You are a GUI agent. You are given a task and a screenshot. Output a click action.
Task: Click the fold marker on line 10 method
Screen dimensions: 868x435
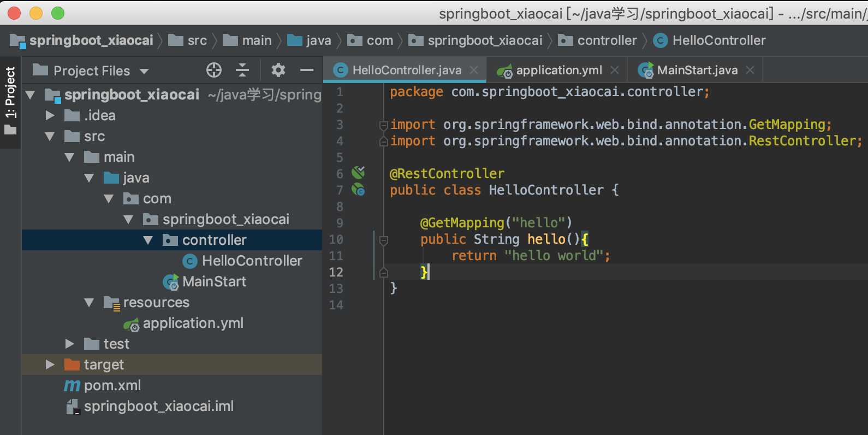pyautogui.click(x=384, y=240)
